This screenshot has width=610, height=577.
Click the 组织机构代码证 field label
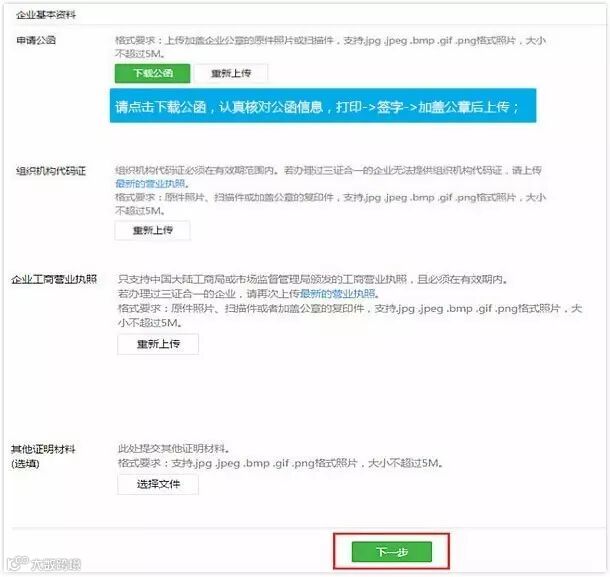click(x=51, y=171)
